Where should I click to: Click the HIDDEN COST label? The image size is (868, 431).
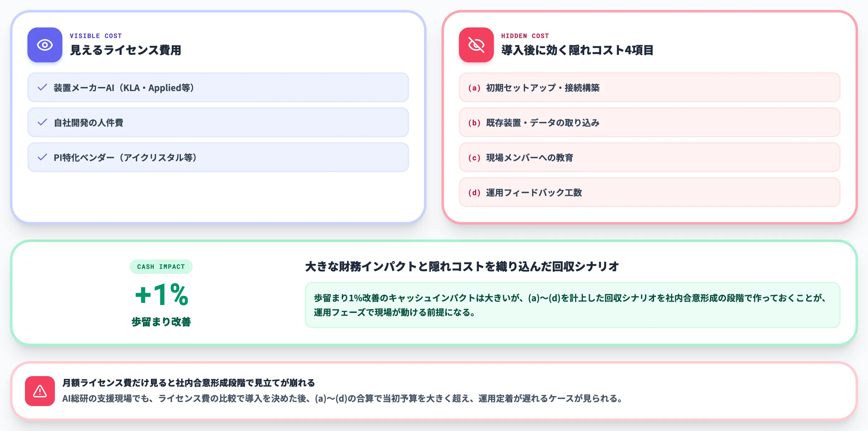click(525, 36)
